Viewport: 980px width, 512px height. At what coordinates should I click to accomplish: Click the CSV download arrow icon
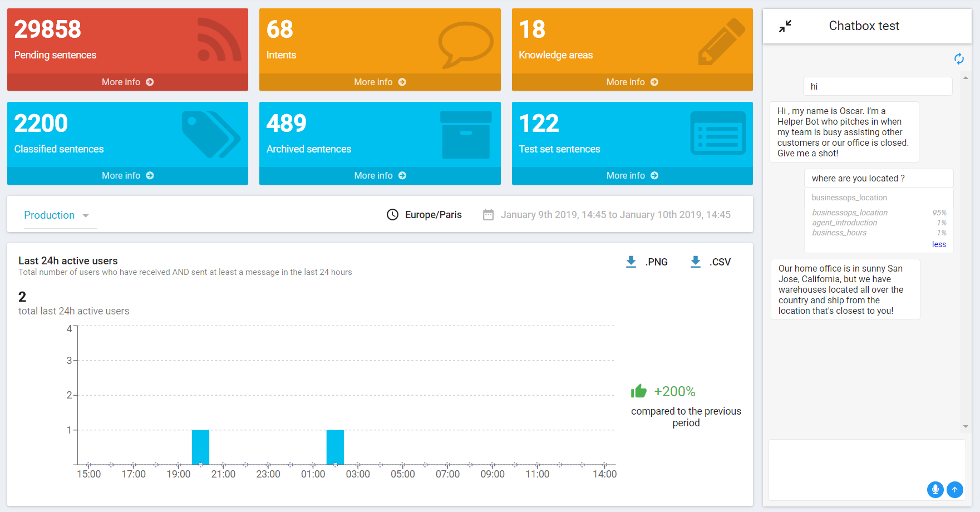[696, 262]
